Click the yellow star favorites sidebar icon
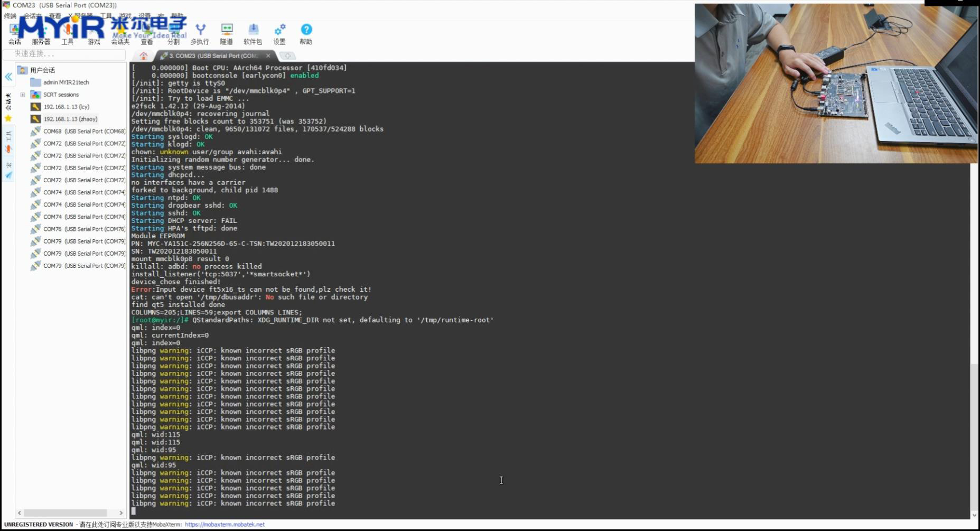 tap(8, 118)
